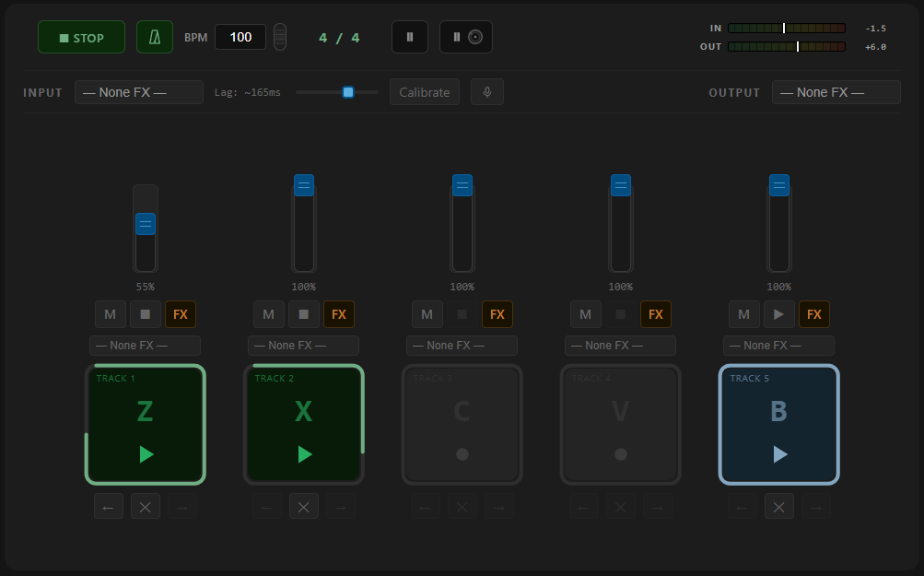Mute Track 3 with M button
Image resolution: width=924 pixels, height=576 pixels.
coord(427,314)
